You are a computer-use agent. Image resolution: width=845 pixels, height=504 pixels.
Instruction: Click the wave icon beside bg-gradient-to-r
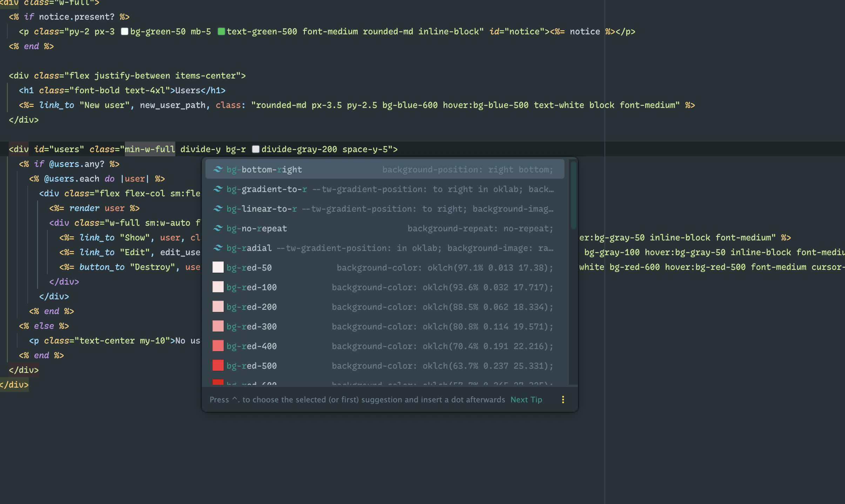[218, 189]
